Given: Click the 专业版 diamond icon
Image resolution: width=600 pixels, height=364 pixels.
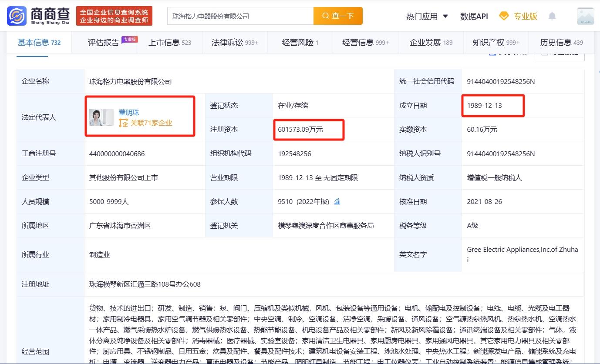Looking at the screenshot, I should tap(504, 16).
